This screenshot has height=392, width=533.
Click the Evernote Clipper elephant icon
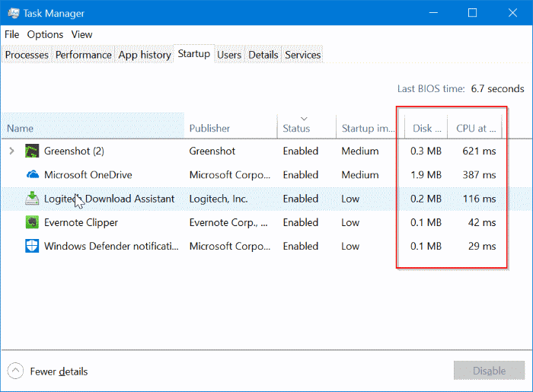(x=32, y=222)
